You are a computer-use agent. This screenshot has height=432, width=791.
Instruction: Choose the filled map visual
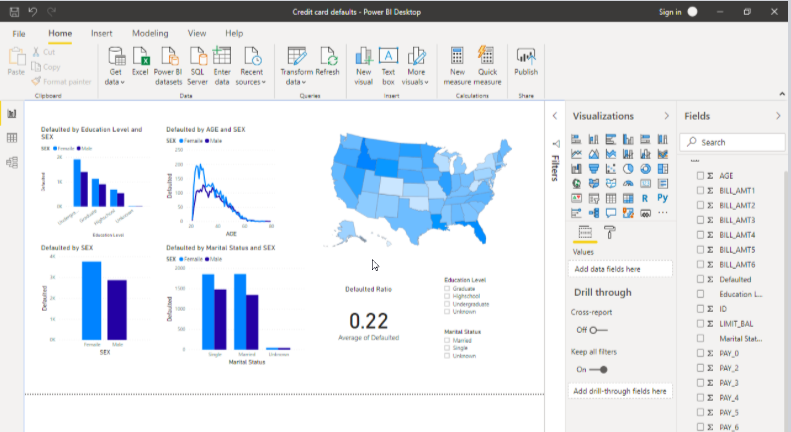coord(594,184)
